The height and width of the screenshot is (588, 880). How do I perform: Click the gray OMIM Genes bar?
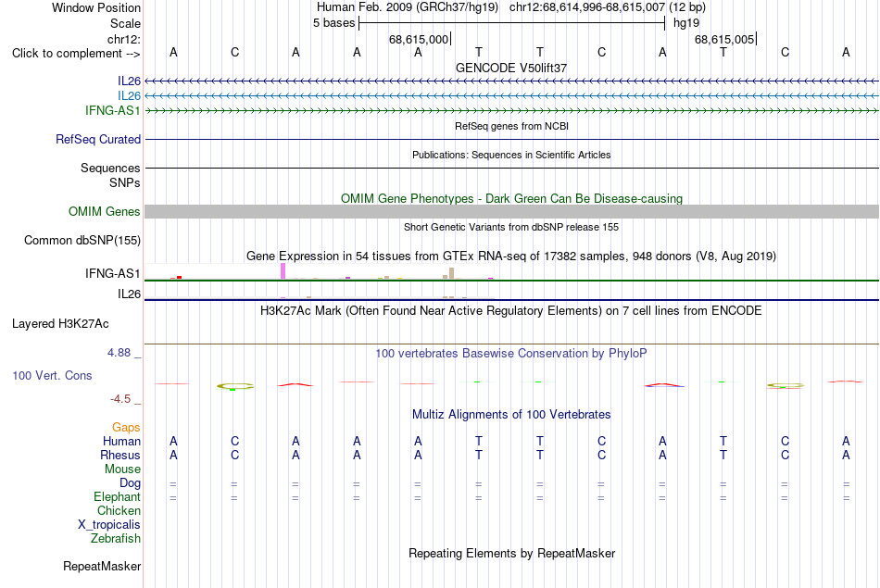click(512, 211)
